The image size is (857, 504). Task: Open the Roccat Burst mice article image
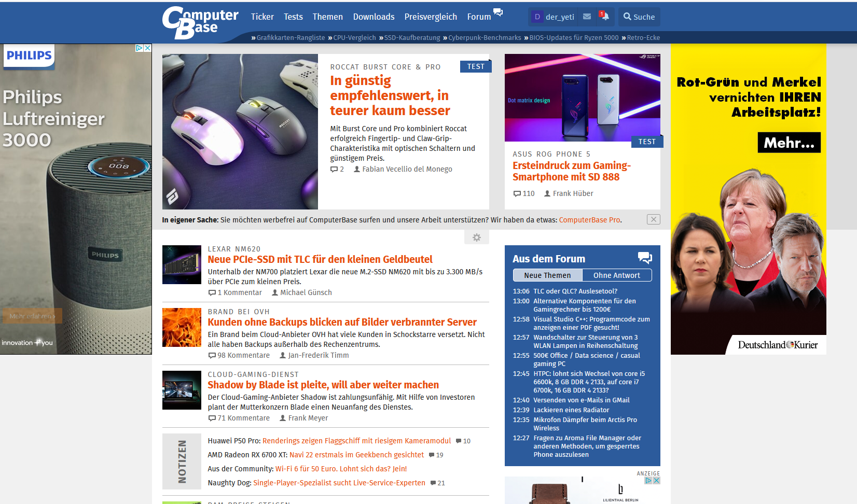pos(240,132)
